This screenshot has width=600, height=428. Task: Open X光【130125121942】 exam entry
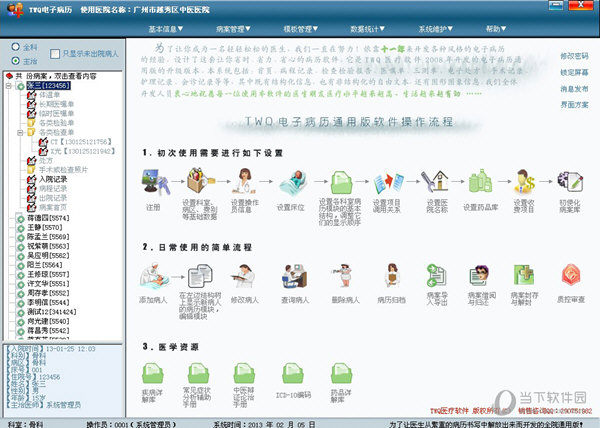tap(83, 151)
